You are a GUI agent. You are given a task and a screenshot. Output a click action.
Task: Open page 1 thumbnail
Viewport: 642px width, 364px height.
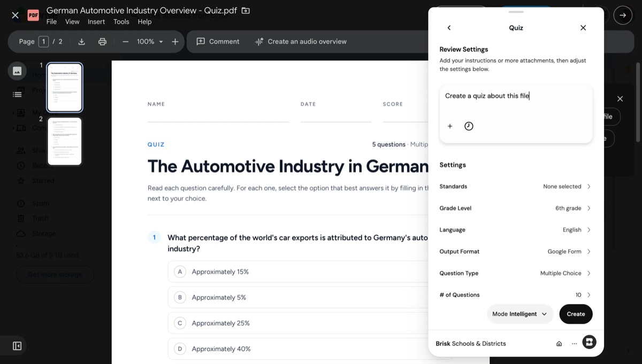tap(65, 87)
